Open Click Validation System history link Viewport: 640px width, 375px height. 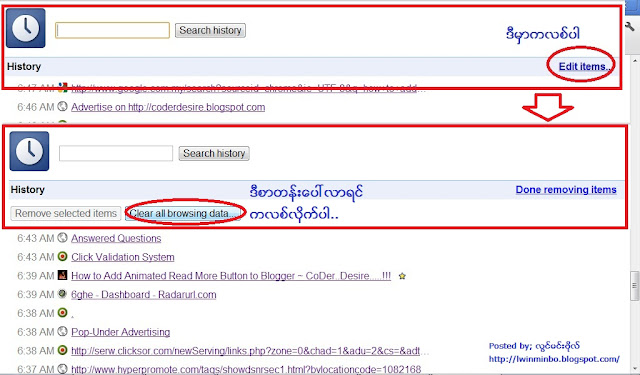(x=123, y=257)
